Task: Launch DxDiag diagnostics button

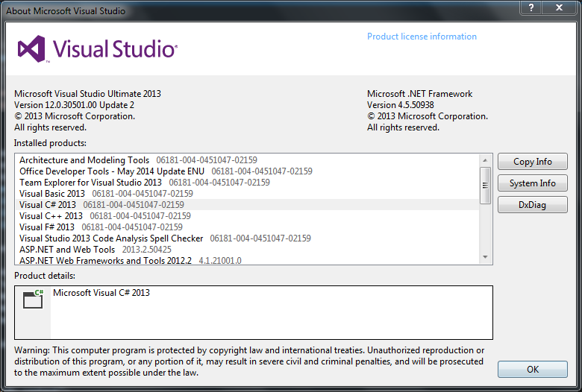Action: (532, 205)
